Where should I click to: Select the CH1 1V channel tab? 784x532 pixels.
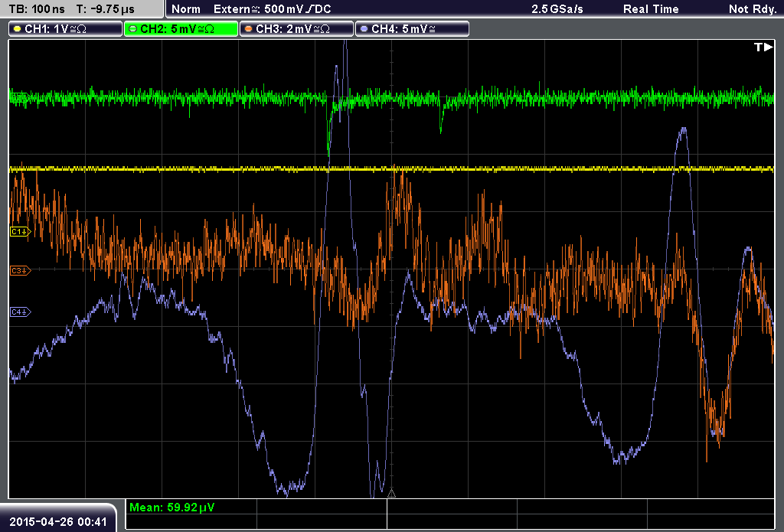point(66,29)
